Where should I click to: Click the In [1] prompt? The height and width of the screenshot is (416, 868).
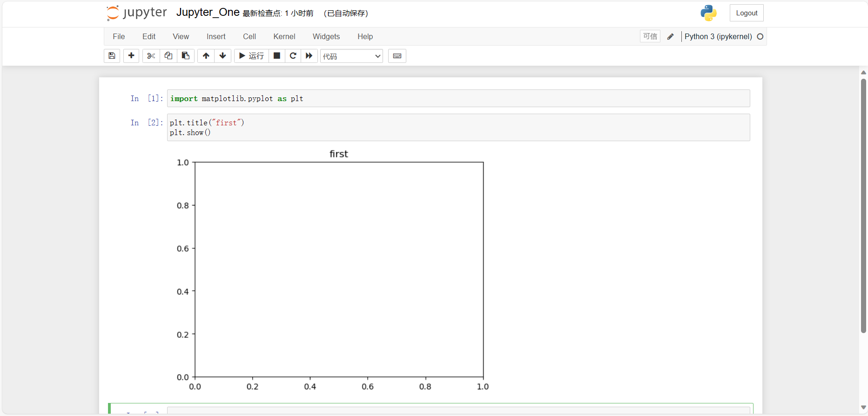pos(147,98)
